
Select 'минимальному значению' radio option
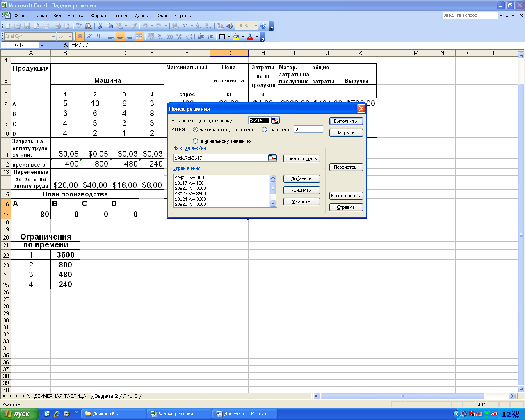195,141
